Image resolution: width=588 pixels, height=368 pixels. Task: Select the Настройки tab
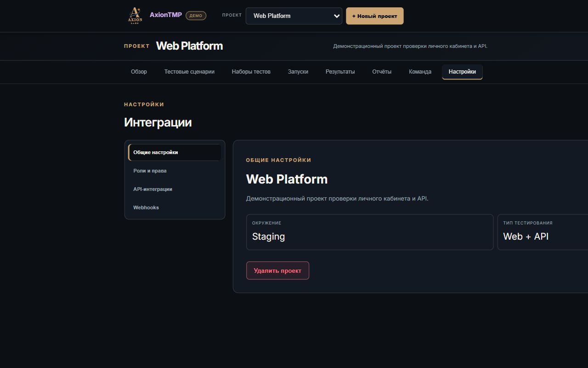pos(462,72)
